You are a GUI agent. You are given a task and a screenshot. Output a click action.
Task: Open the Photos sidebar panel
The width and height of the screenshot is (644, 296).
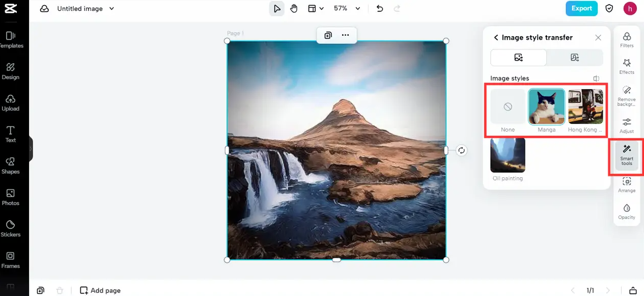(11, 197)
